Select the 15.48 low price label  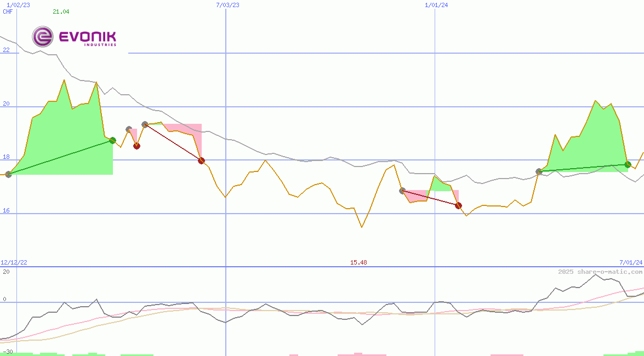[x=359, y=262]
